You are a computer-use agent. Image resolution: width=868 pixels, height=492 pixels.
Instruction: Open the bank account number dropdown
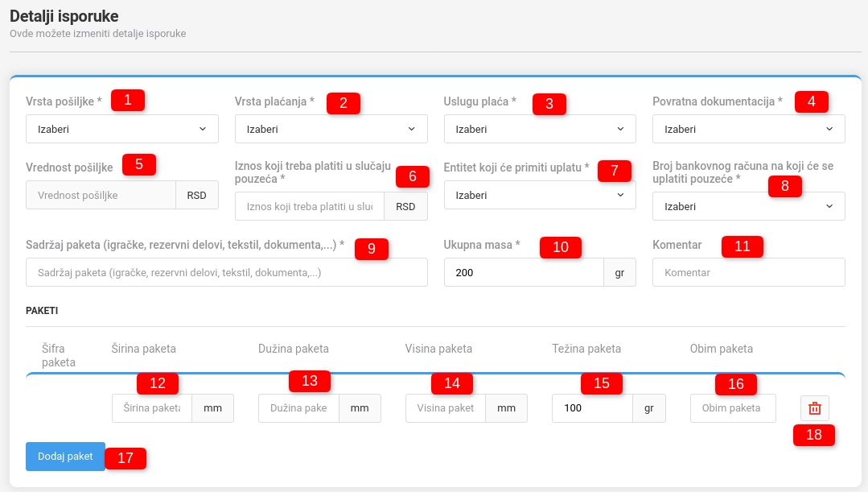[748, 206]
